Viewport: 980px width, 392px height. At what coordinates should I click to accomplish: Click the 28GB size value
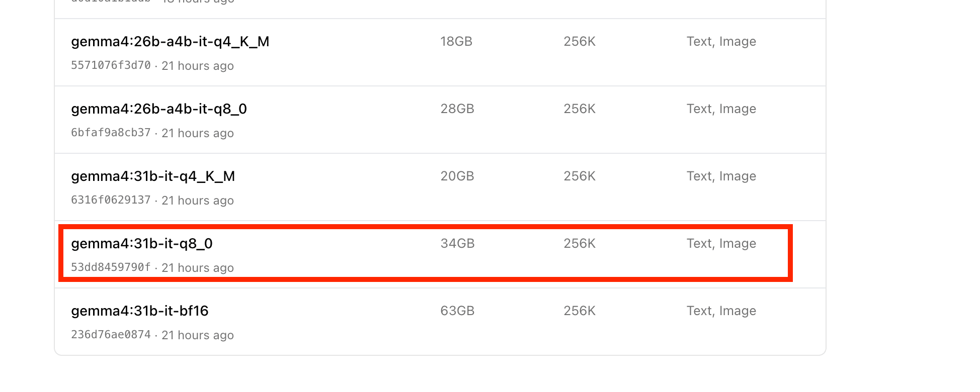(x=457, y=109)
